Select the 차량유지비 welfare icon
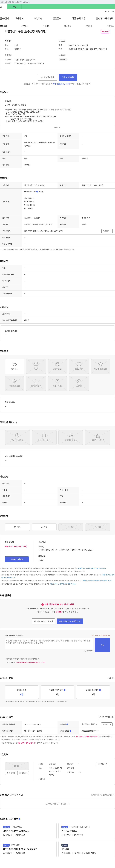 click(57, 366)
